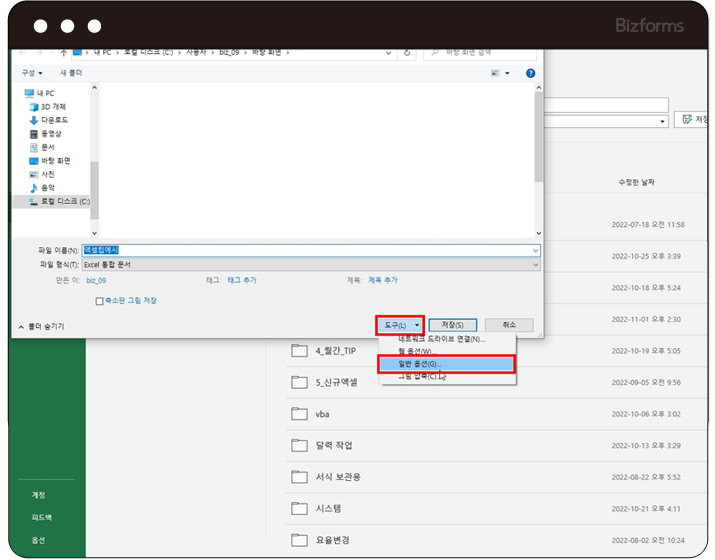Open the 시스템 folder in Excel's list
Screen dimensions: 715x560
click(x=497, y=508)
